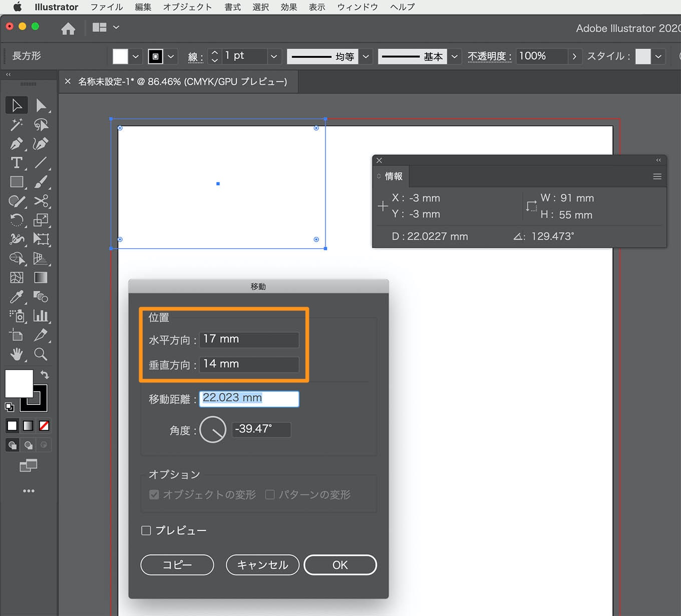Expand the opacity arrow next to 100%

(x=574, y=57)
